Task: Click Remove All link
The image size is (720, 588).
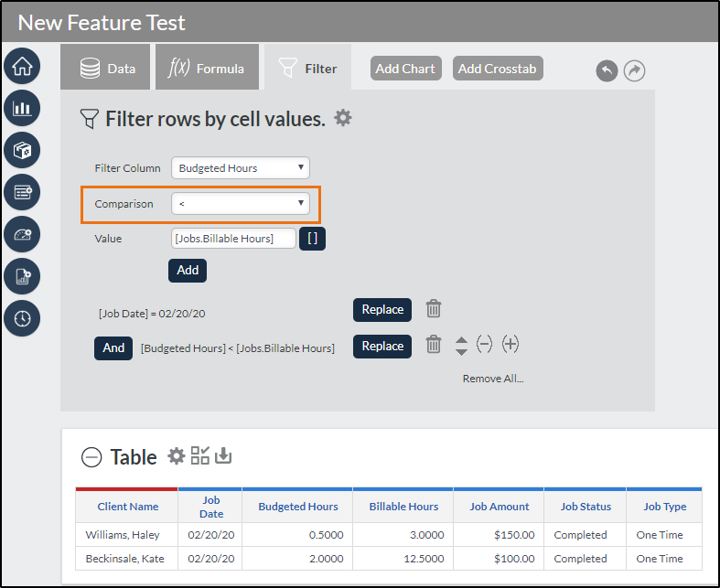Action: pyautogui.click(x=492, y=379)
